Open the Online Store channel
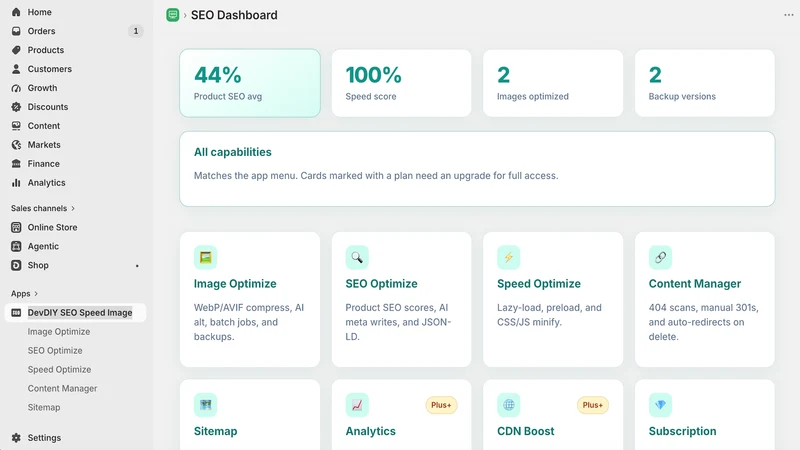Image resolution: width=800 pixels, height=450 pixels. (52, 227)
